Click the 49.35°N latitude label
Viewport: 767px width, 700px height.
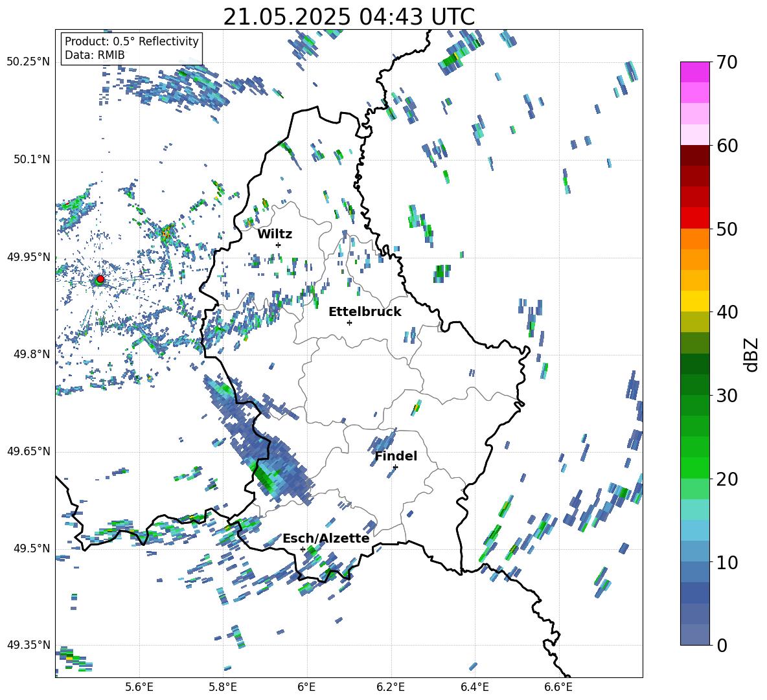[x=29, y=645]
